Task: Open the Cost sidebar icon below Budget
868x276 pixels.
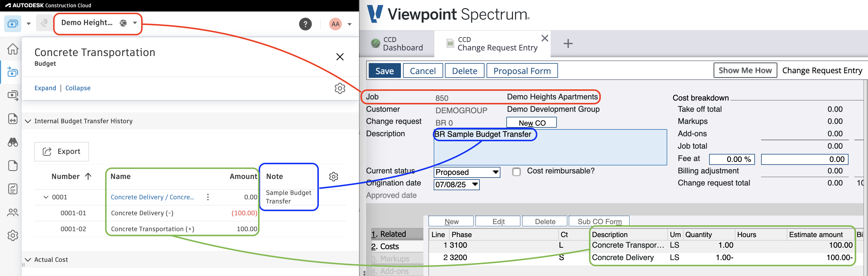Action: click(13, 95)
